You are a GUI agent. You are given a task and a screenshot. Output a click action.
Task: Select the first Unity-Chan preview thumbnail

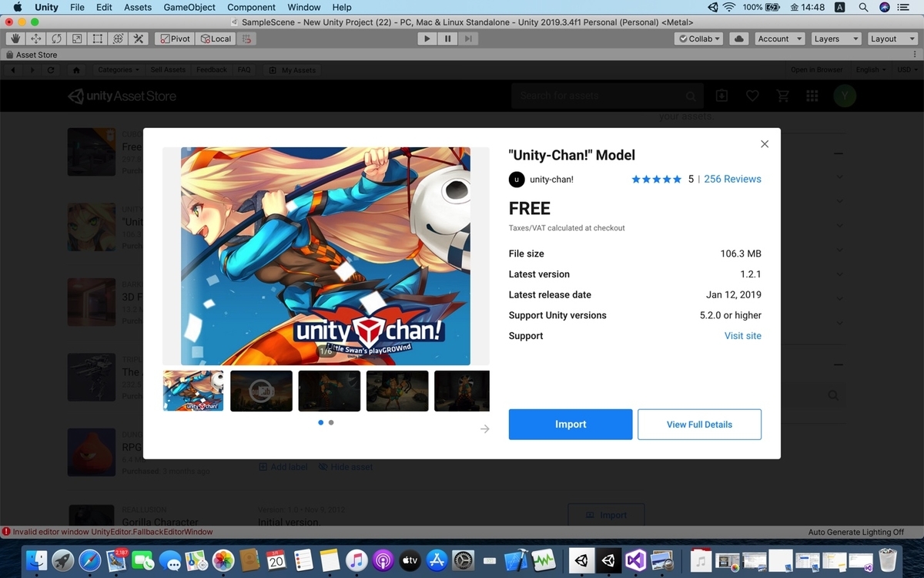point(193,391)
